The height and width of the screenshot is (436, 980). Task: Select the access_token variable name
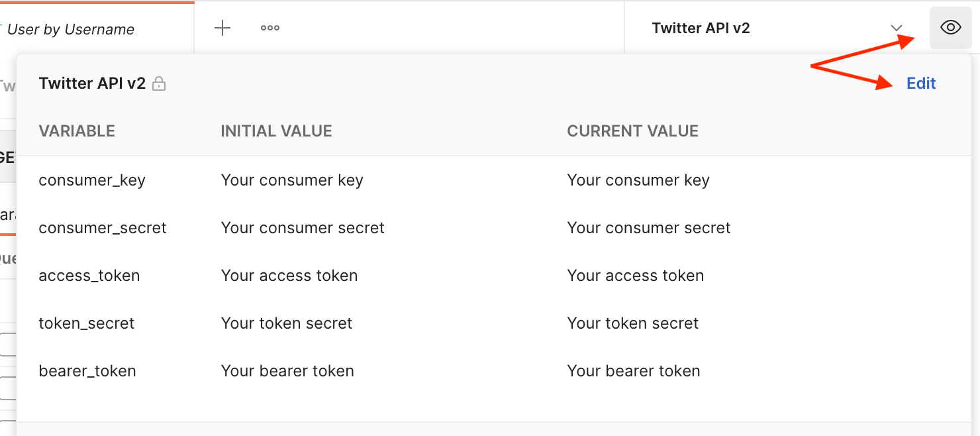(89, 276)
